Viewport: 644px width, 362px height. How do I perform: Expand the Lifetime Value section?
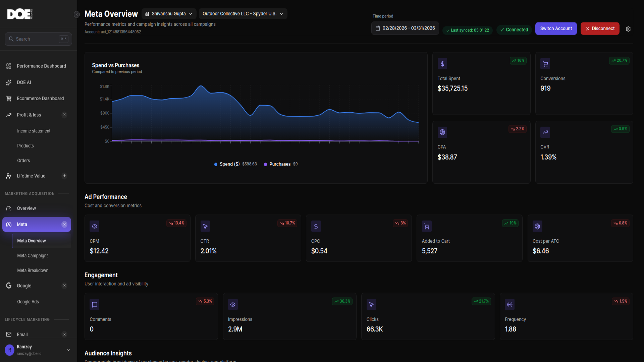pyautogui.click(x=64, y=176)
